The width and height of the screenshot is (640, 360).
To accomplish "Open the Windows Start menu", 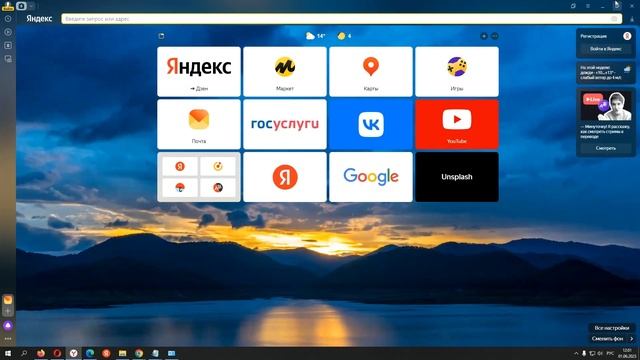I will tap(8, 353).
